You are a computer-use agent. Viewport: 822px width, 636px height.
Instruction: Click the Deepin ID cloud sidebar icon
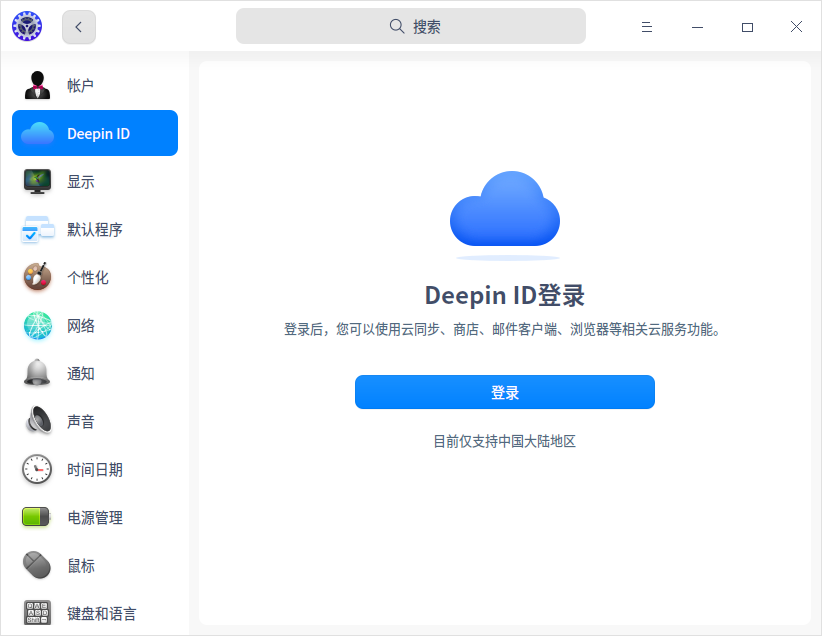pos(37,133)
